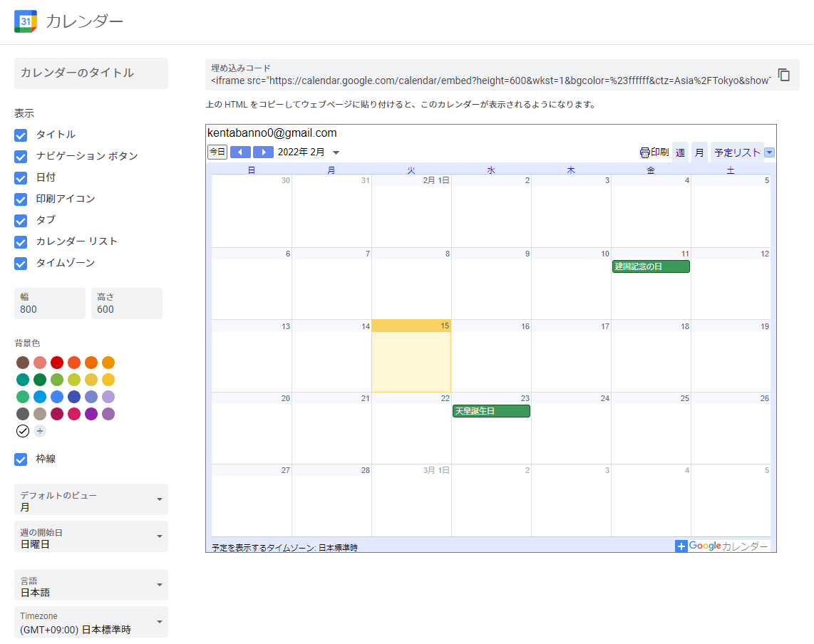Screen dimensions: 814x644
Task: Click the 3月 1日 date label
Action: click(436, 470)
